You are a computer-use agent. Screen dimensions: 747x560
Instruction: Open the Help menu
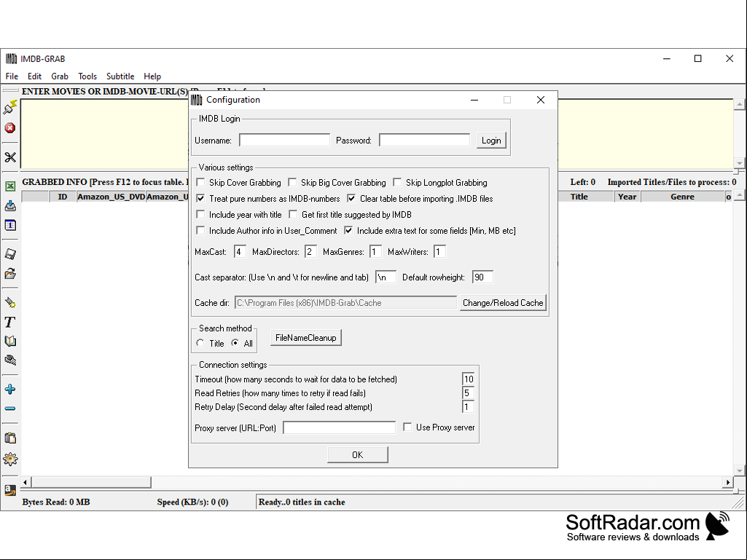(152, 76)
